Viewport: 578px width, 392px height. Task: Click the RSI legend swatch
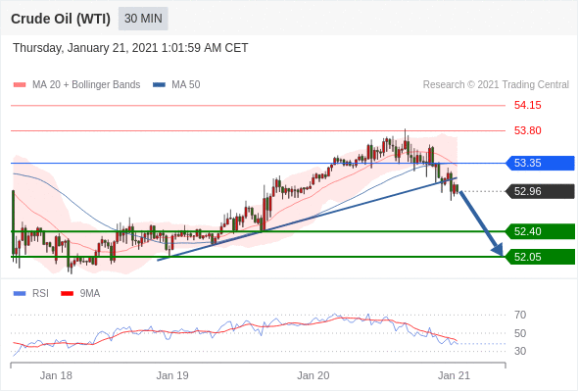coord(20,294)
